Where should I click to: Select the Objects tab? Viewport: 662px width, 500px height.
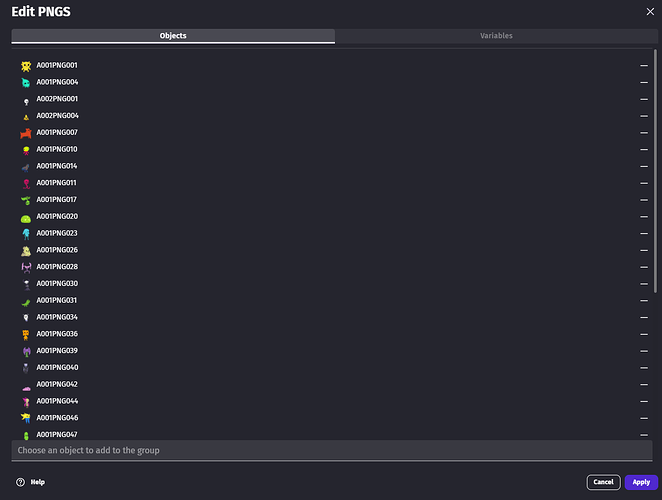(173, 36)
